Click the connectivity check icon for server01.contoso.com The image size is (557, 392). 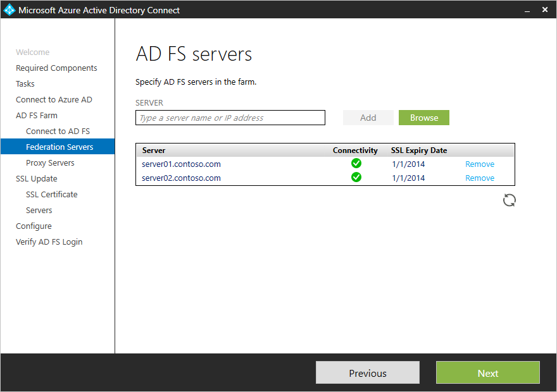click(x=356, y=163)
